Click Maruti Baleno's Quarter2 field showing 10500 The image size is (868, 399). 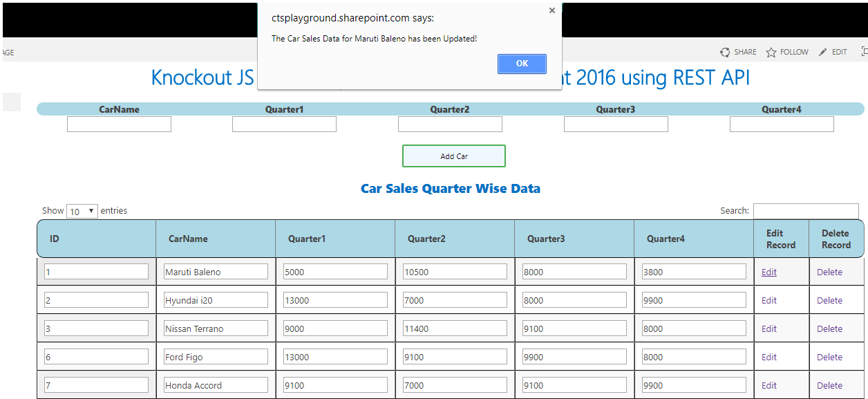click(x=455, y=272)
